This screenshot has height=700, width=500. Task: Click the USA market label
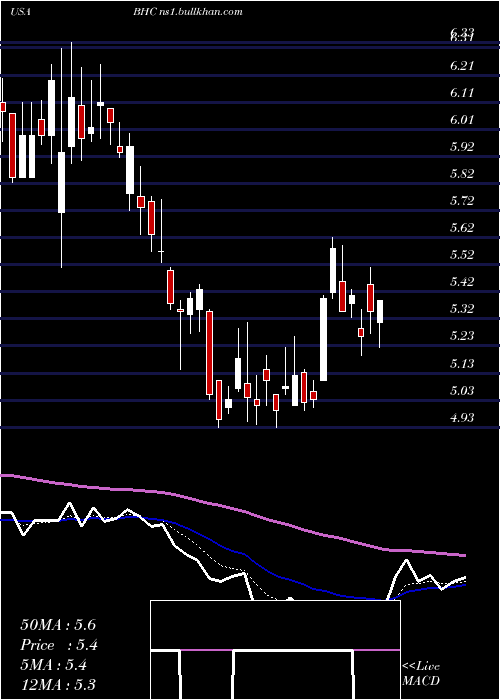20,12
